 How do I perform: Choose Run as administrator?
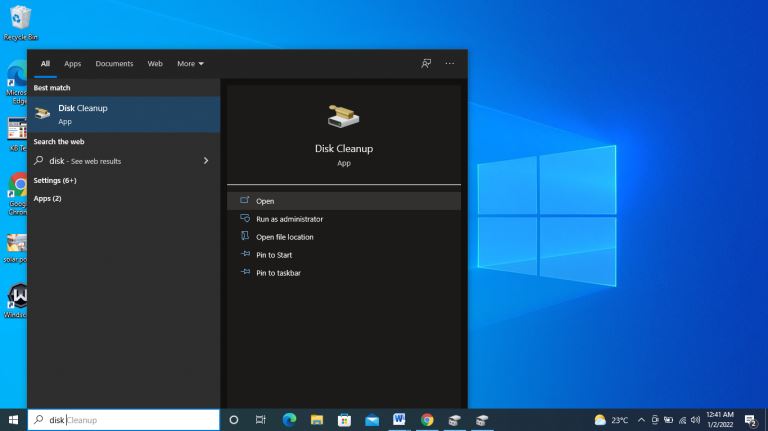(x=344, y=219)
